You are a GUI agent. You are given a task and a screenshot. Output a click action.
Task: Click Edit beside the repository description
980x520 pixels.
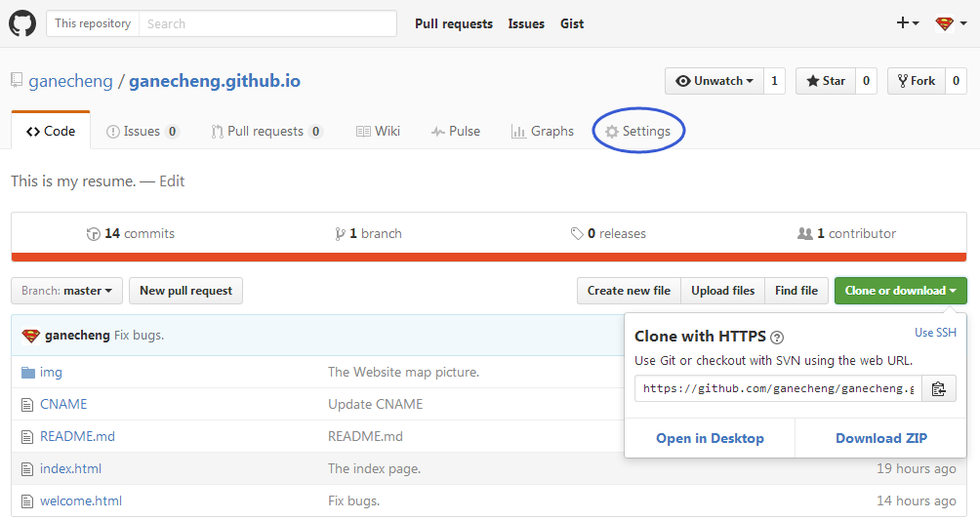point(172,181)
